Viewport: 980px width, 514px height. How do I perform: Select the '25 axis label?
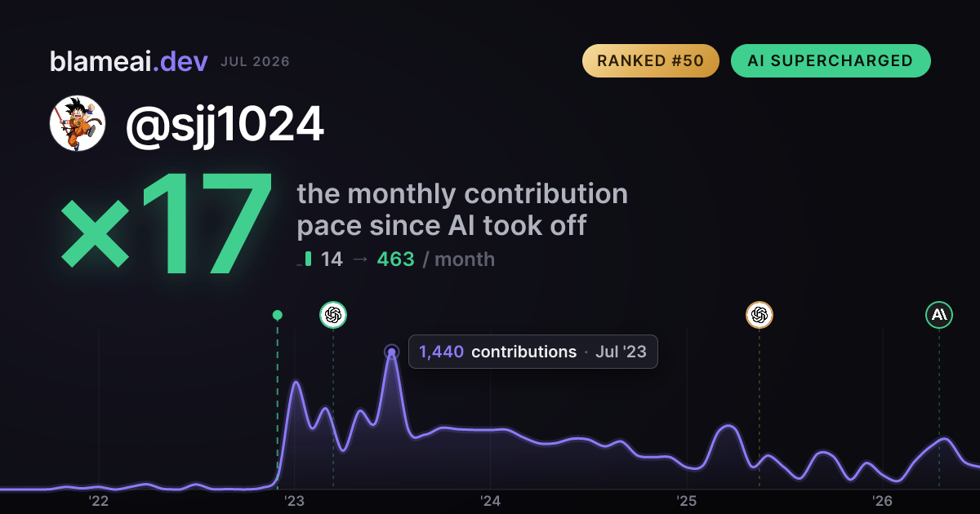(x=687, y=500)
